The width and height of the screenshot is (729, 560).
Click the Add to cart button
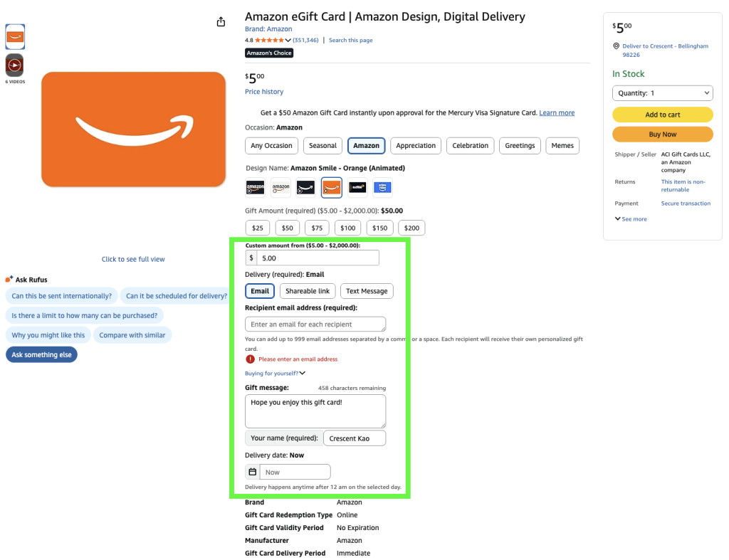(x=662, y=115)
